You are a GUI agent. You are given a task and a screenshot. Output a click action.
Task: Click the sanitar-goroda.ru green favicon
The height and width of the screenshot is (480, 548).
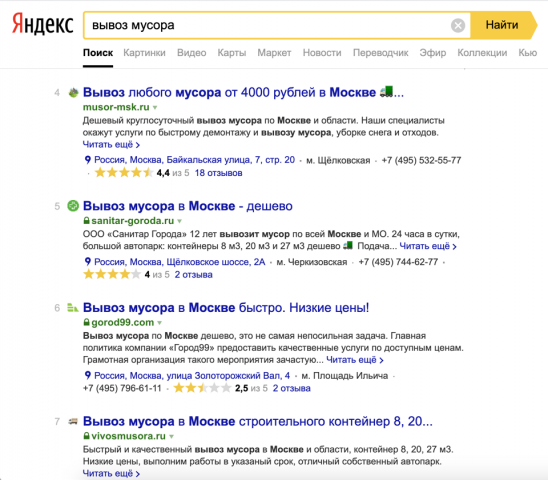pos(73,206)
